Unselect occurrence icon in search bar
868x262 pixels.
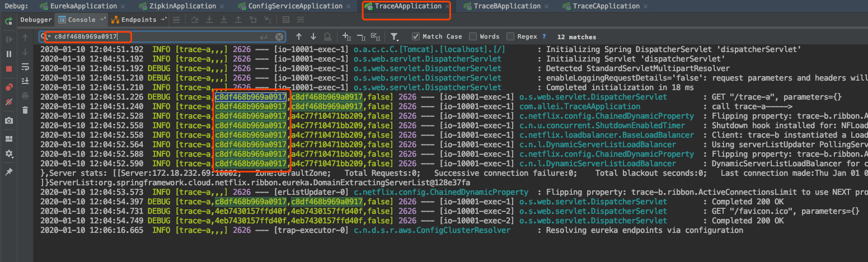click(x=361, y=36)
